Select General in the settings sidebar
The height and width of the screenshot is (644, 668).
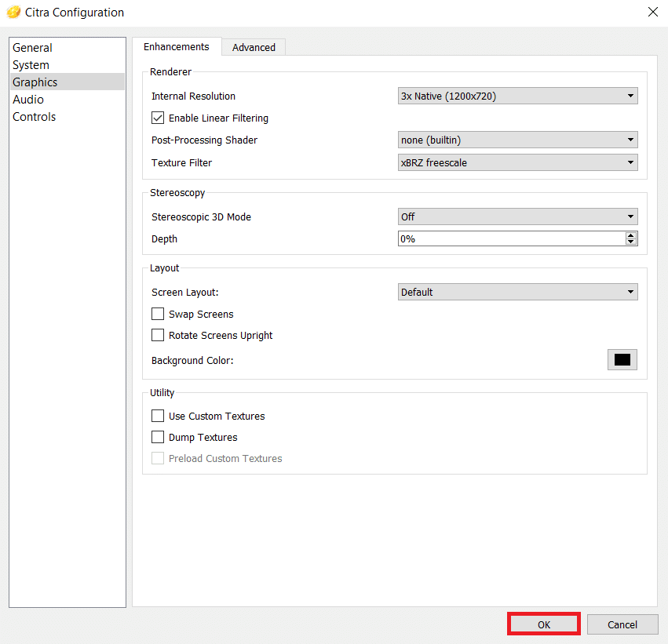tap(33, 48)
